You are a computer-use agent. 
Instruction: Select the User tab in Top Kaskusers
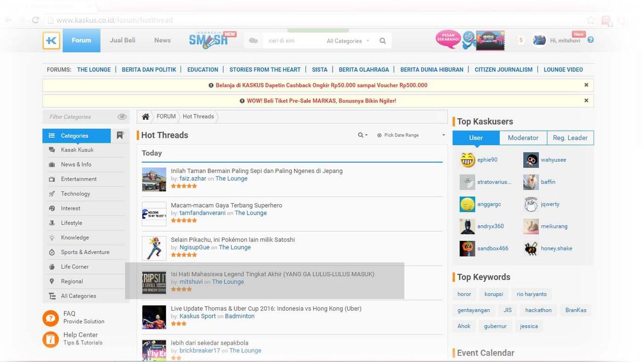coord(476,138)
